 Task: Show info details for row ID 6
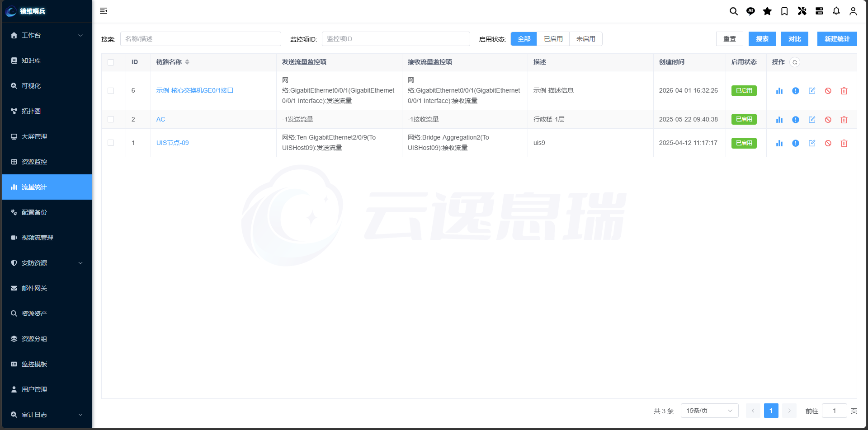coord(796,91)
